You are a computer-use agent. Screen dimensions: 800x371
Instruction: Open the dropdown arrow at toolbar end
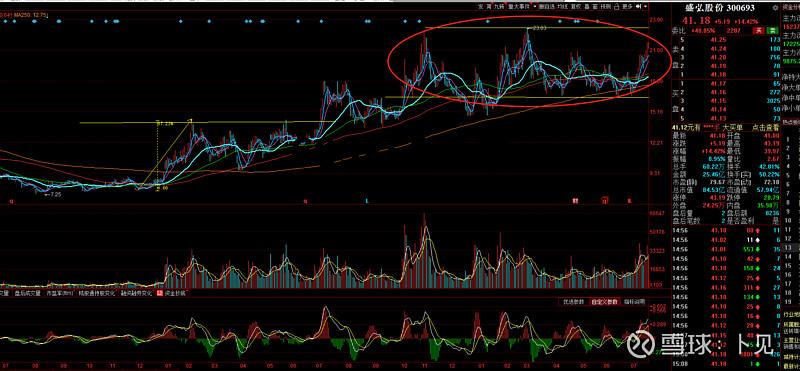645,7
